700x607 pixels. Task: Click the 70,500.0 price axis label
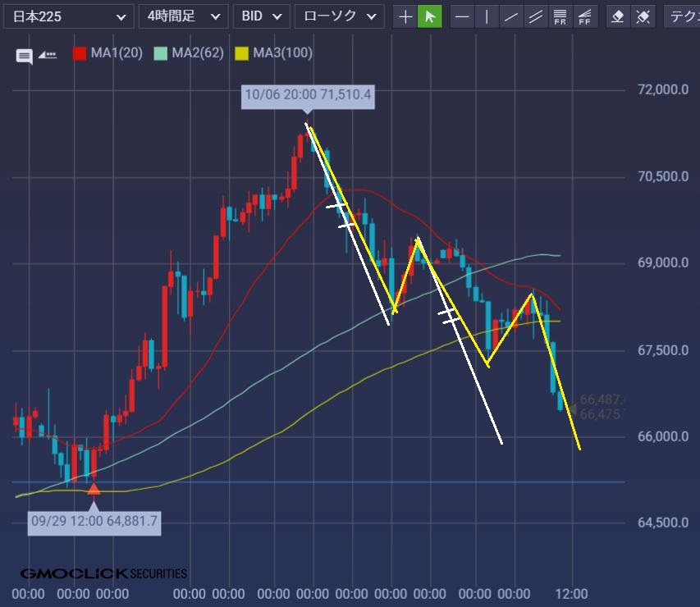pyautogui.click(x=663, y=176)
